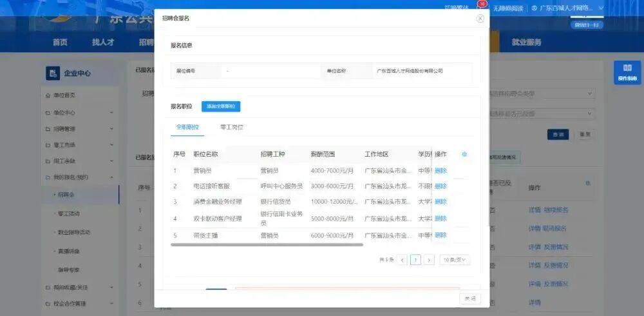Screen dimensions: 644x316
Task: Open the 首页 nav menu item
Action: pyautogui.click(x=60, y=42)
